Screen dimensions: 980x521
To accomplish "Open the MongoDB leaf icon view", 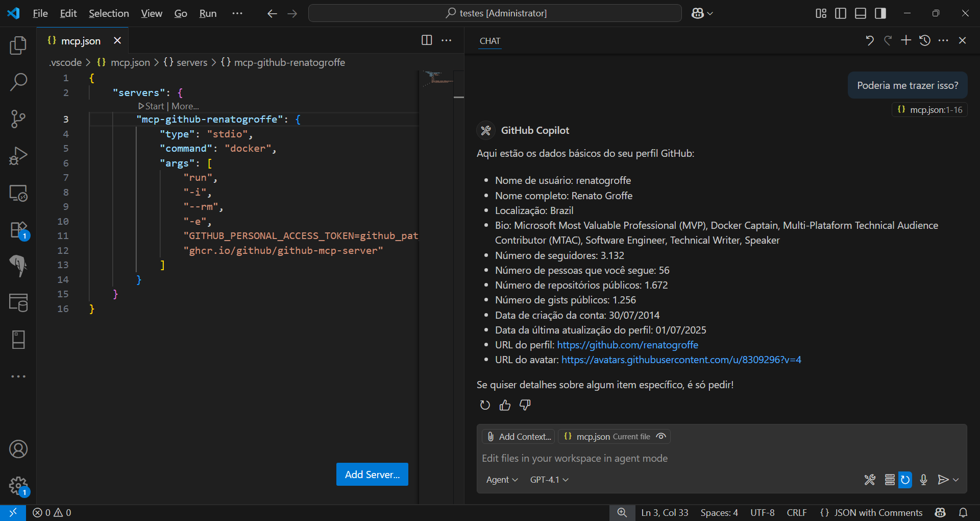I will 18,266.
